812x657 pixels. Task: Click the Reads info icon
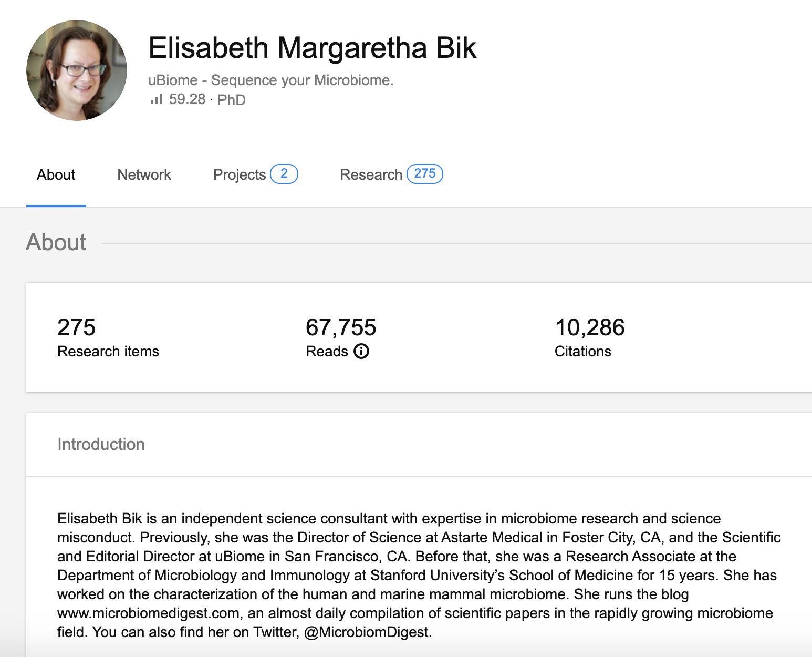pos(361,351)
